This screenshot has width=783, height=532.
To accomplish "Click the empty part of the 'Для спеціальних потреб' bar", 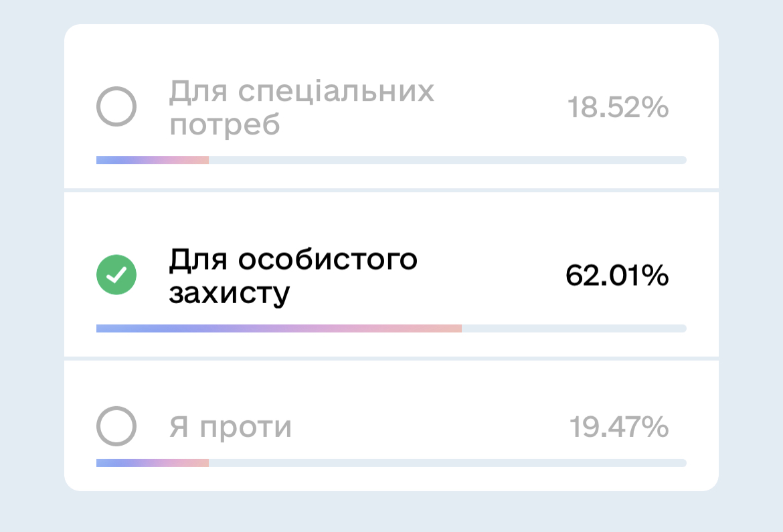I will pyautogui.click(x=447, y=160).
